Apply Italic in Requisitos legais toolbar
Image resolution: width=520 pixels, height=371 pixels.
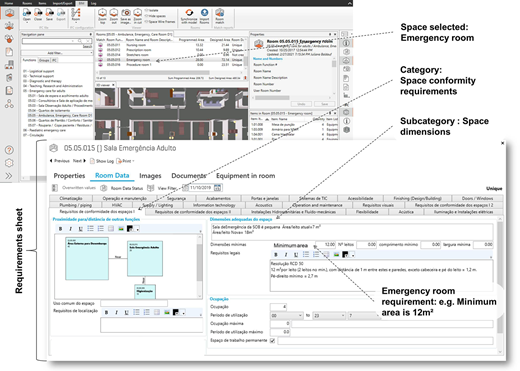coord(286,255)
